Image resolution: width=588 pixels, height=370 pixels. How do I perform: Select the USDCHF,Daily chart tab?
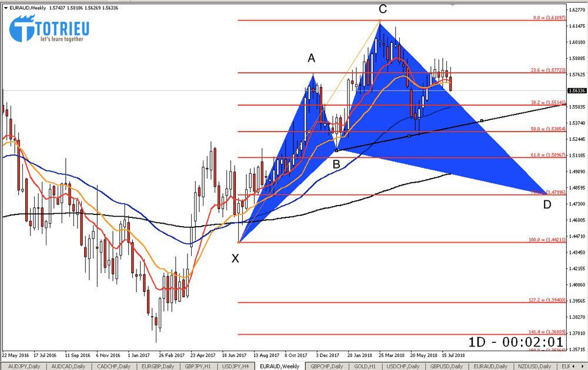(x=405, y=366)
